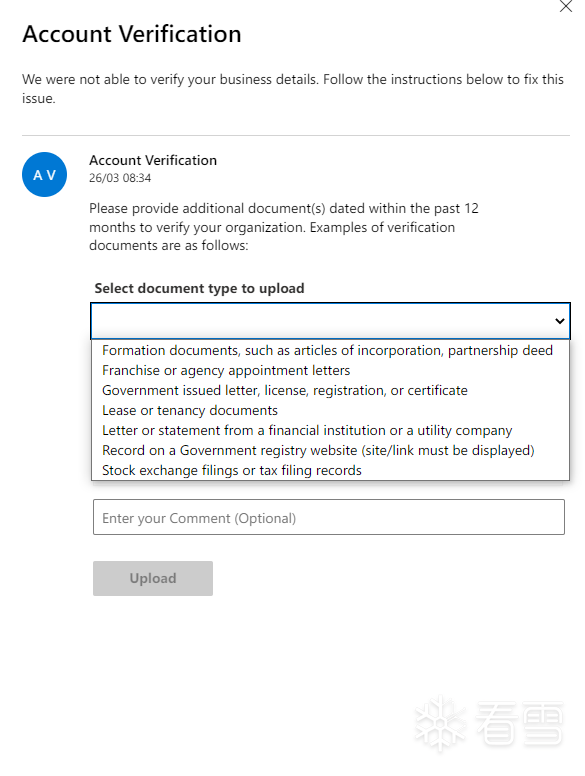Image resolution: width=585 pixels, height=776 pixels.
Task: Click the Select document type to upload label
Action: point(199,288)
